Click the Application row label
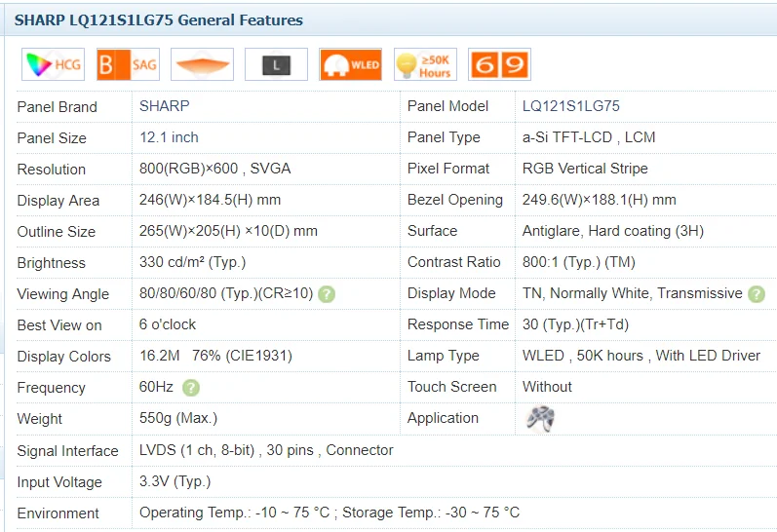 coord(443,418)
